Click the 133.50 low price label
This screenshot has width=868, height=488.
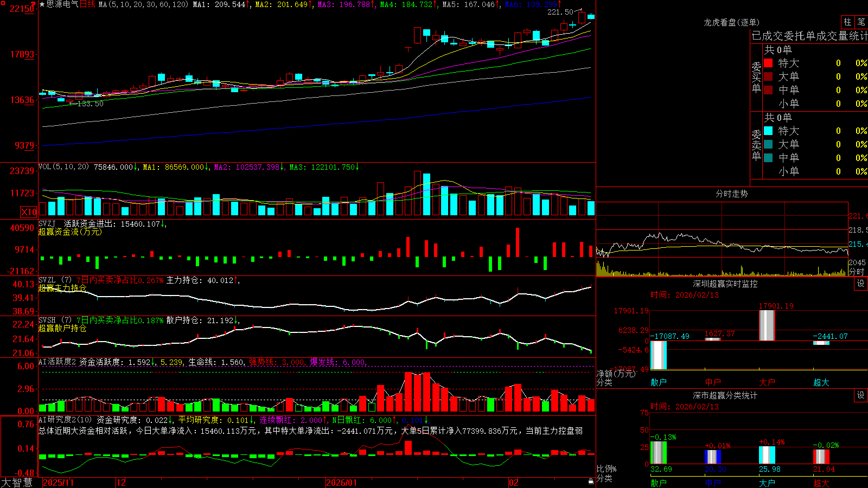(x=90, y=104)
